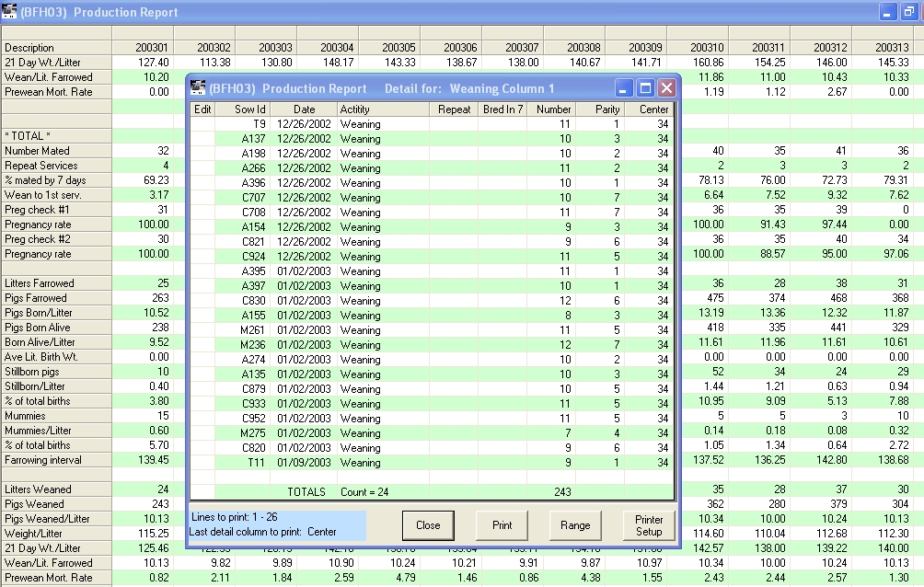Maximize the Weaning detail dialog

coord(645,88)
